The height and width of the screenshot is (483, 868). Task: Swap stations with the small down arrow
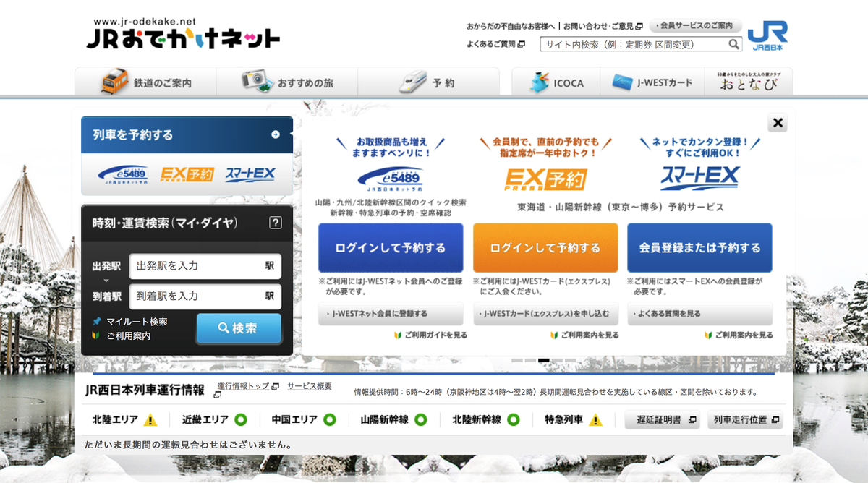coord(105,281)
